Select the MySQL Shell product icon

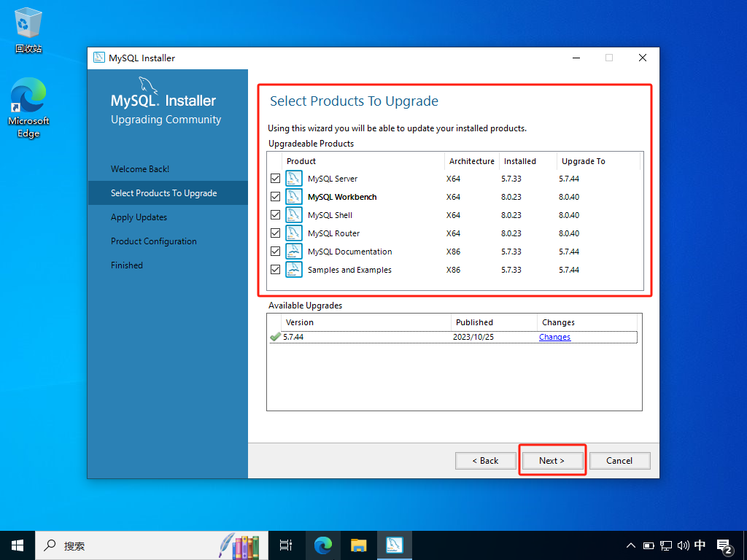294,215
